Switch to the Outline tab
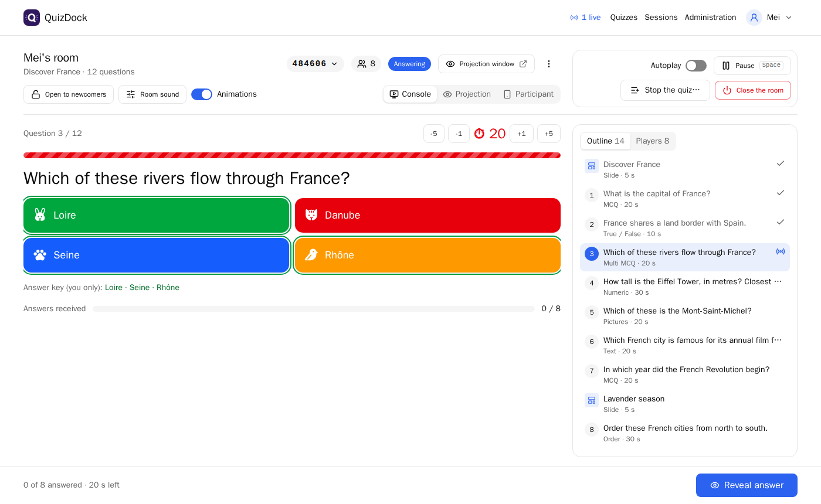 click(606, 141)
